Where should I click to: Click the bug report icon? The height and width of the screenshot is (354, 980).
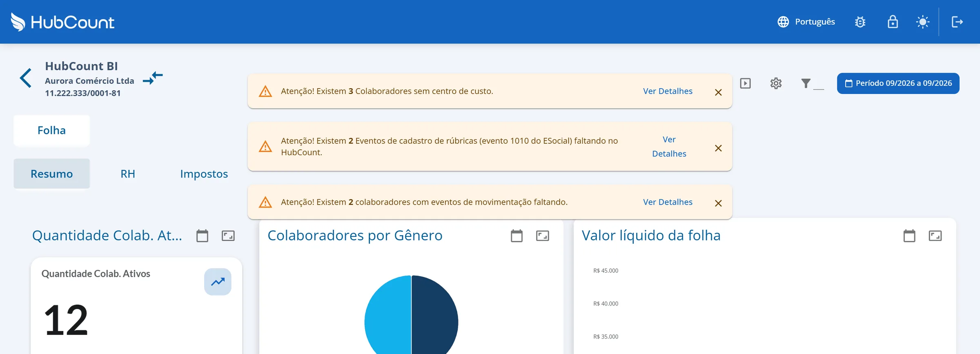pos(860,22)
